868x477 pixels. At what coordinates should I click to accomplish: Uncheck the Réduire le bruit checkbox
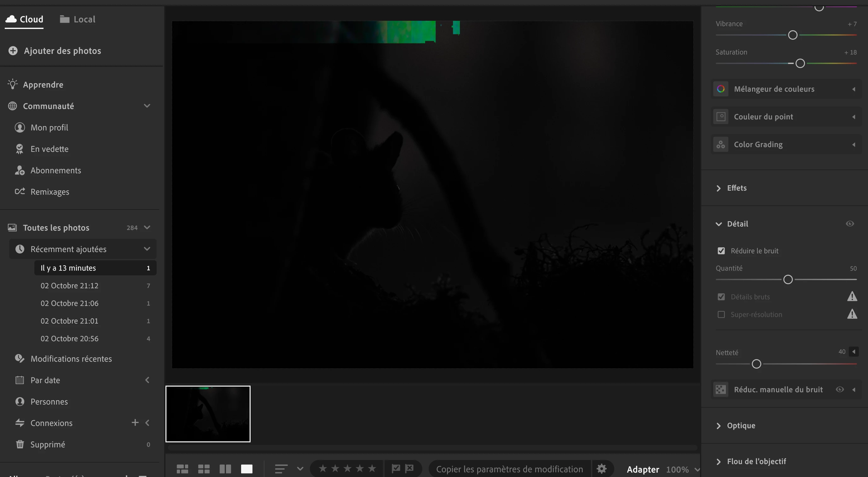click(721, 251)
